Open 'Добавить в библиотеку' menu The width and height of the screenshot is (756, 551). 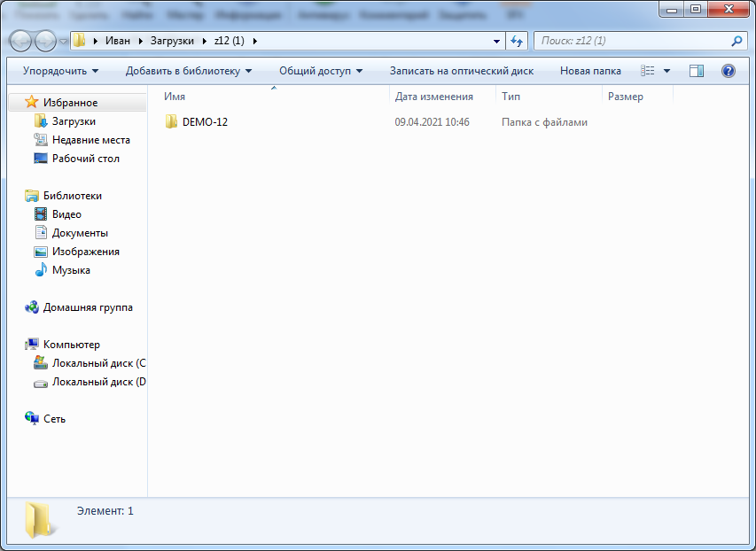coord(189,71)
